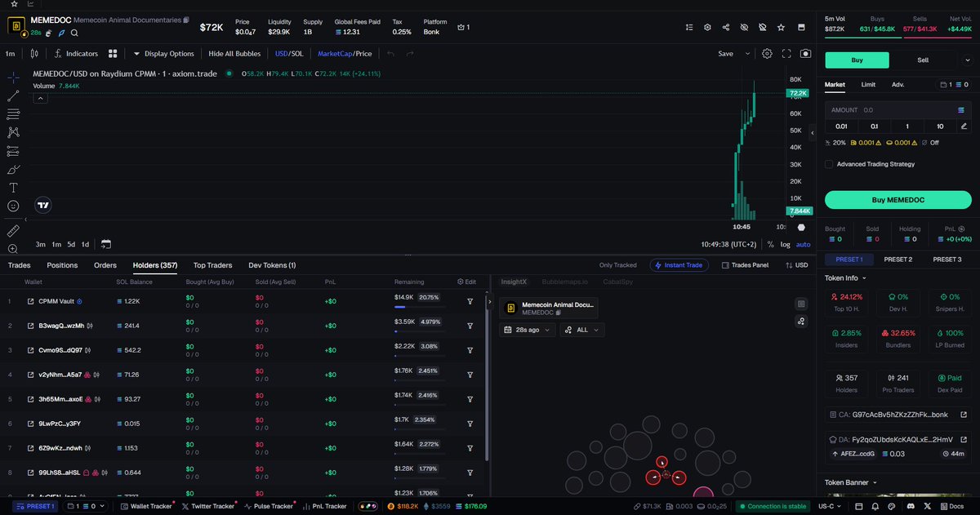980x515 pixels.
Task: Toggle Instant Trade mode
Action: (x=679, y=265)
